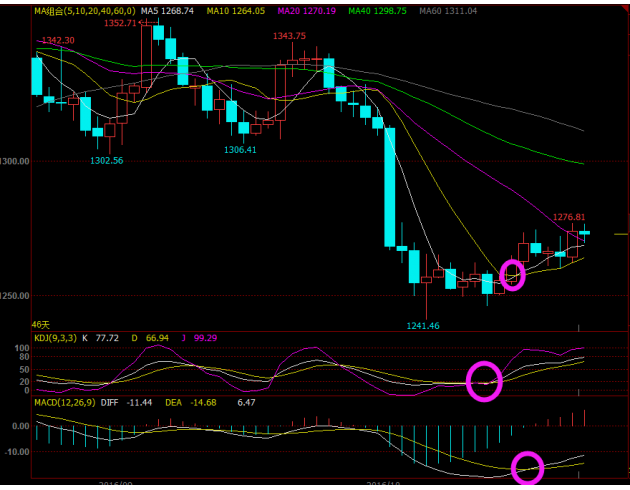Click the MACD 0.00 axis label

pos(20,426)
